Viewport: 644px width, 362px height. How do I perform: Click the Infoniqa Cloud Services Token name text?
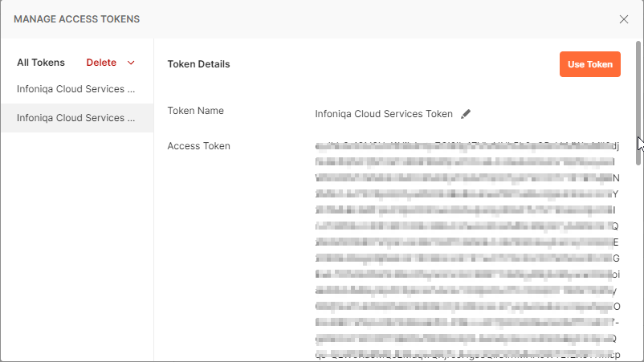(384, 114)
